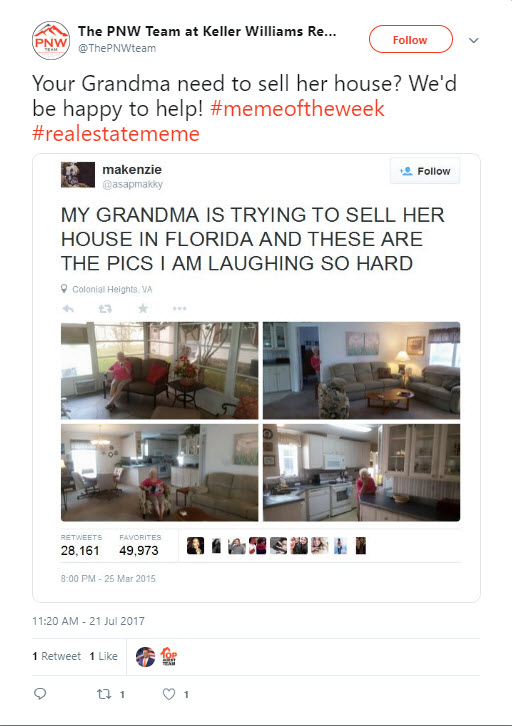Click the PNW Team profile logo avatar

click(x=51, y=40)
